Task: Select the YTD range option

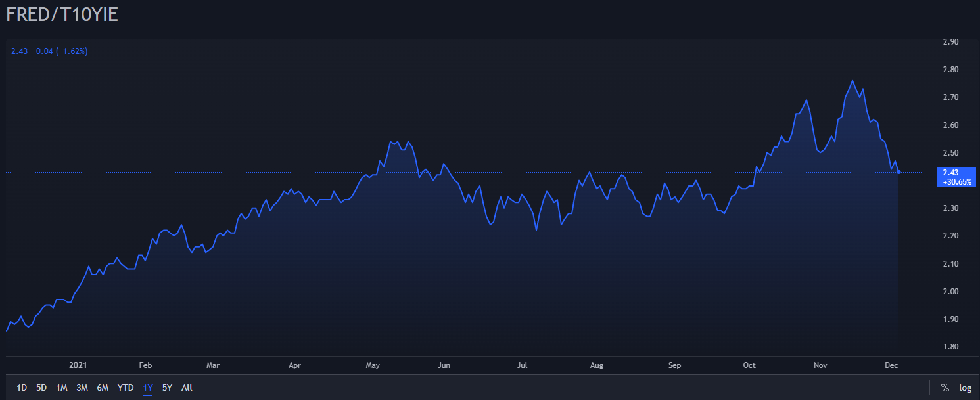Action: [x=126, y=388]
